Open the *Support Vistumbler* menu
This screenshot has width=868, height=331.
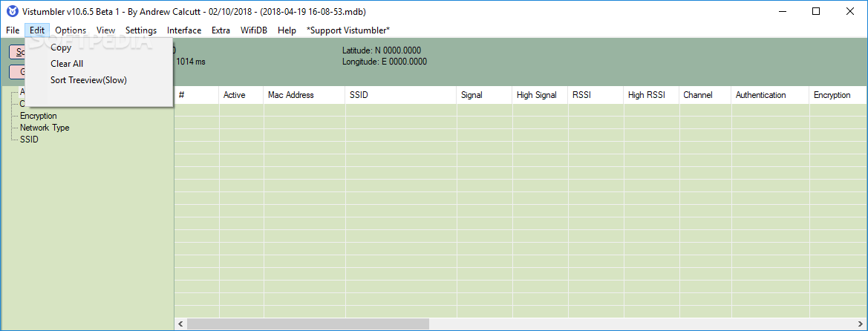point(348,30)
